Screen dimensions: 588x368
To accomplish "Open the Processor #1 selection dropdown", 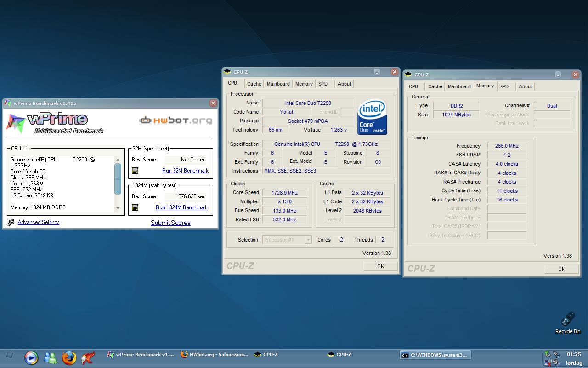I will point(288,240).
